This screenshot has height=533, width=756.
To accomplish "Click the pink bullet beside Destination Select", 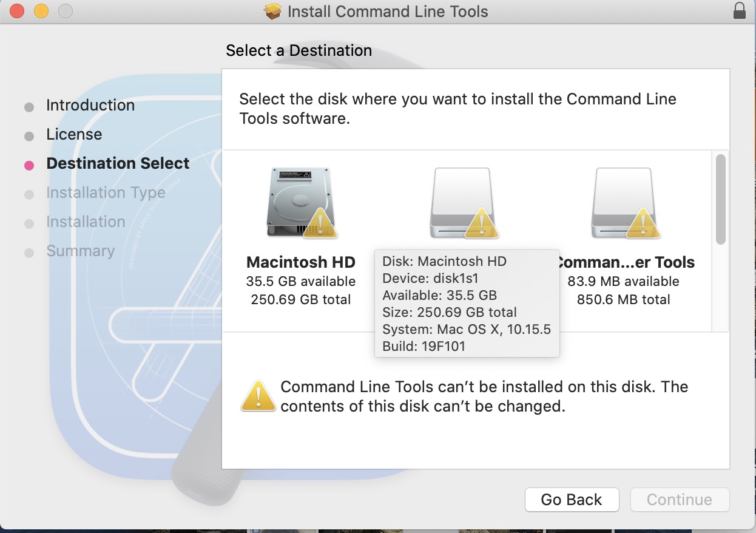I will pos(29,165).
